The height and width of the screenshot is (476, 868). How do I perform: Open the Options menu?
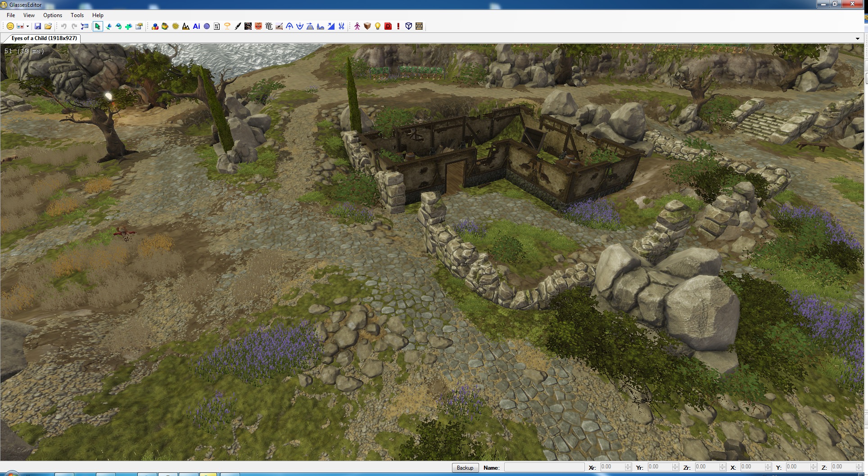pos(53,15)
